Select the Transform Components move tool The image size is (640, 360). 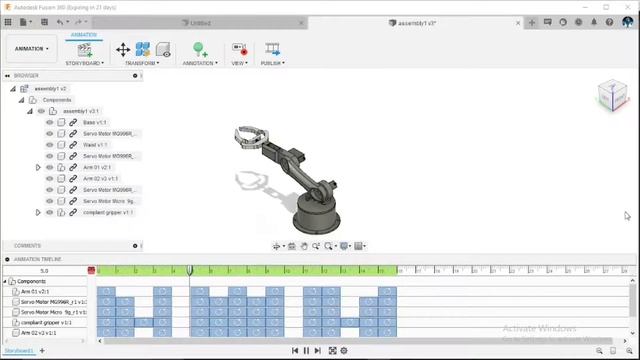pyautogui.click(x=123, y=50)
